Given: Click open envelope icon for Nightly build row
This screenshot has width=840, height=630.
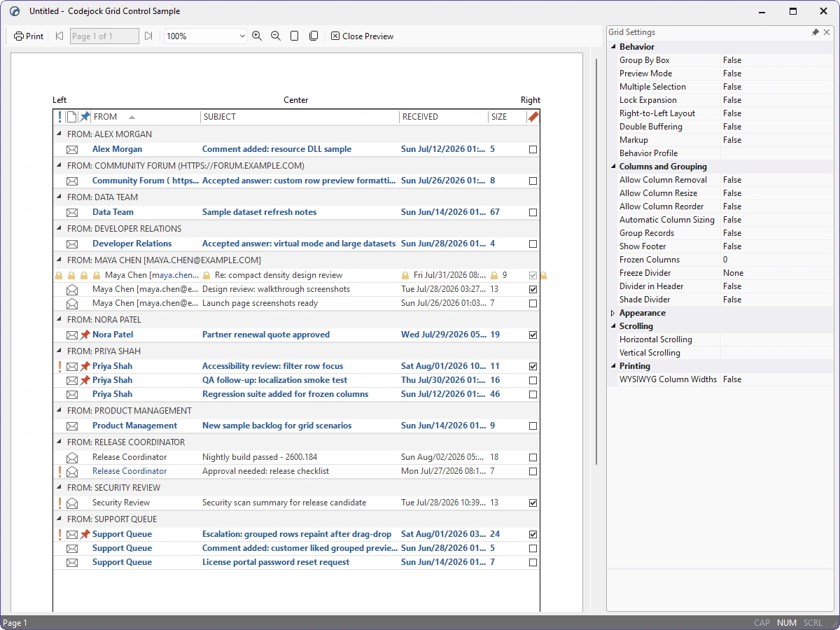Looking at the screenshot, I should coord(72,457).
